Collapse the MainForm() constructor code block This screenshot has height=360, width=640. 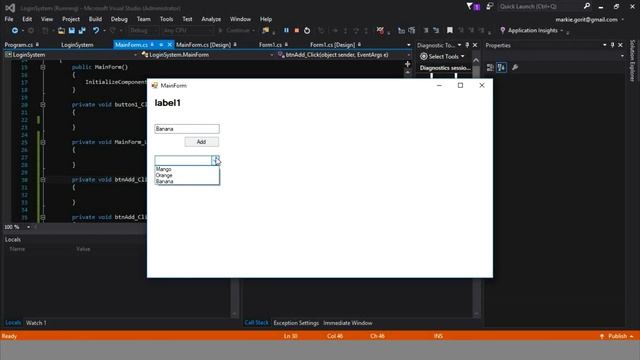tap(43, 67)
